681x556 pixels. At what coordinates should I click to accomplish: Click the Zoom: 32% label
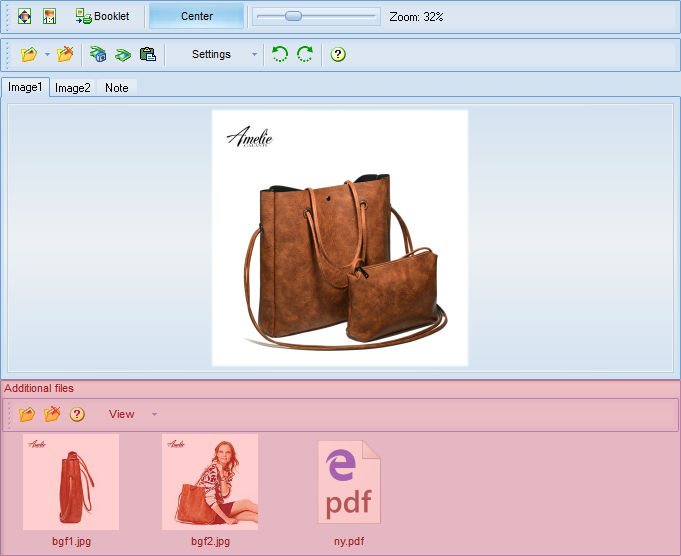click(416, 17)
